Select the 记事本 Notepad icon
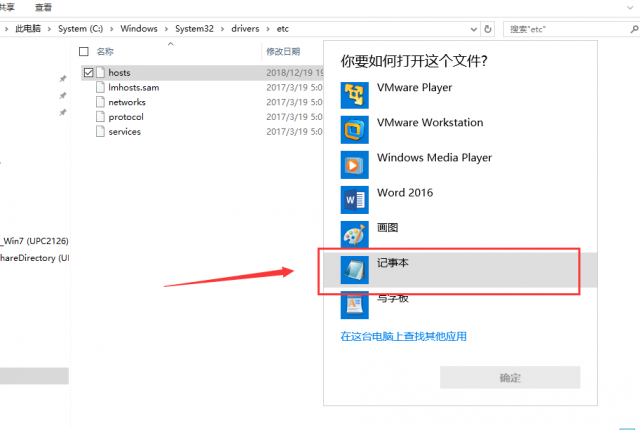640x430 pixels. coord(354,270)
